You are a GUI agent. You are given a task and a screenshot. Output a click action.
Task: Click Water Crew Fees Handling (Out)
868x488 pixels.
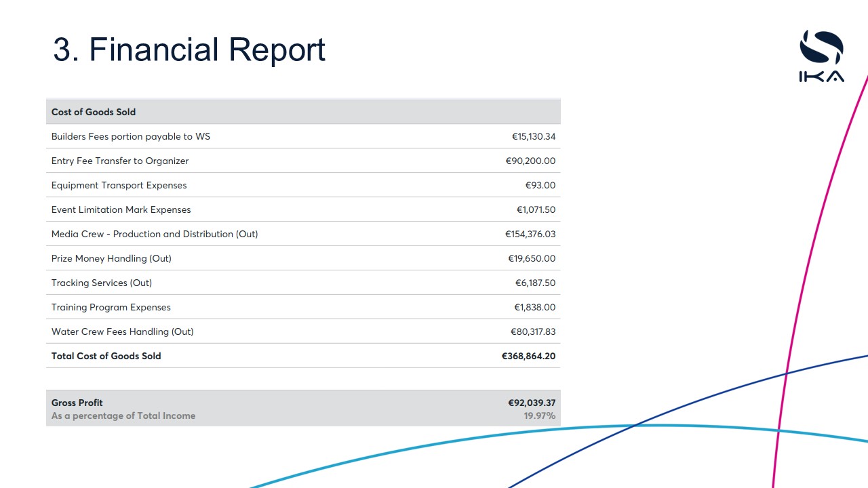coord(123,331)
